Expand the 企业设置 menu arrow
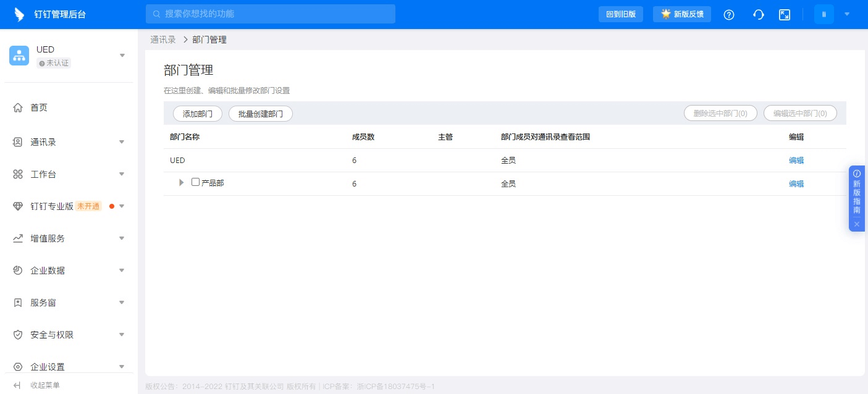 click(x=122, y=367)
